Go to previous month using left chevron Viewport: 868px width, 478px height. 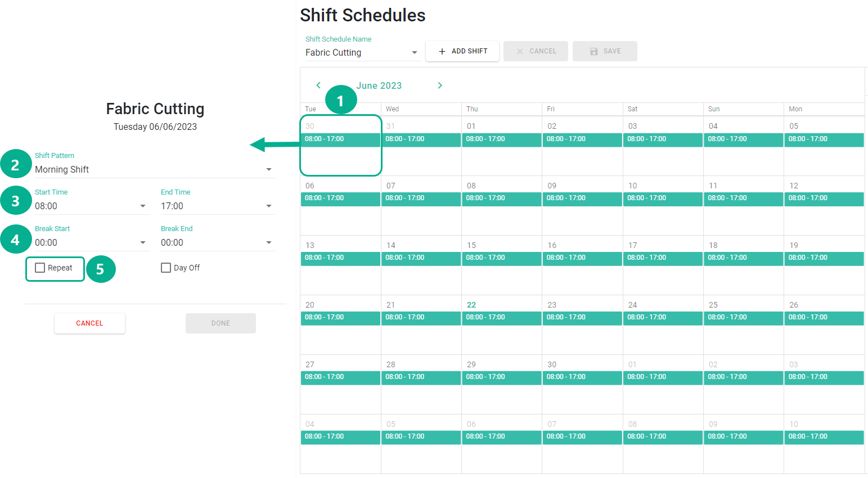point(318,85)
